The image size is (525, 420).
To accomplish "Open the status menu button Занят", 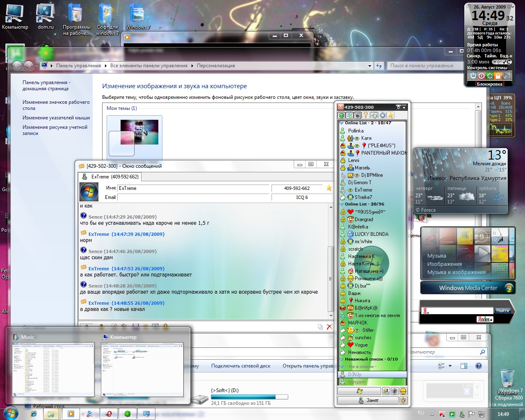I will click(x=368, y=400).
